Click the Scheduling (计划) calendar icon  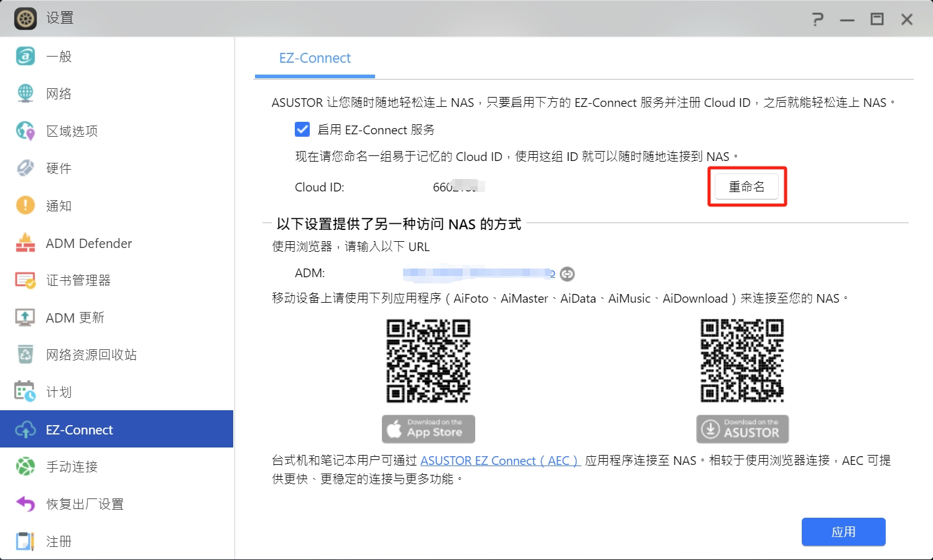pyautogui.click(x=26, y=392)
